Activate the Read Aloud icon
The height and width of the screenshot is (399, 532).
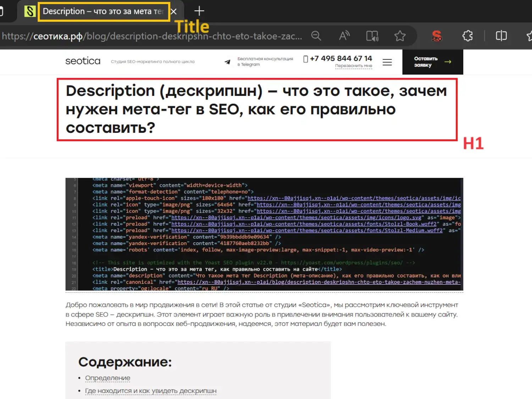click(x=344, y=36)
